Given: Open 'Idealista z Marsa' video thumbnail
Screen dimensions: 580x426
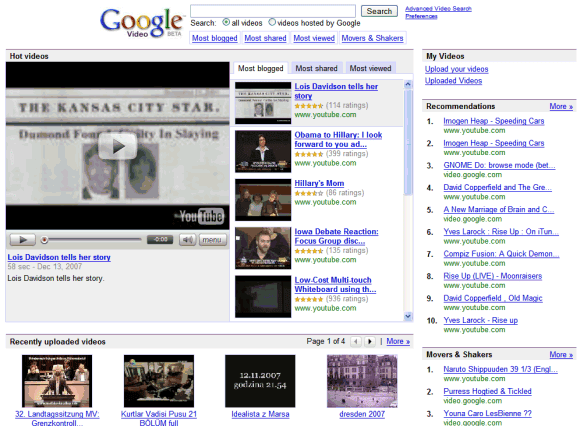Looking at the screenshot, I should 260,381.
